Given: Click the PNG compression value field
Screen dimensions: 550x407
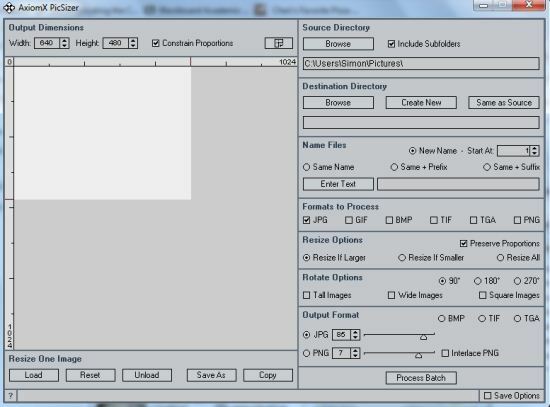Looking at the screenshot, I should (x=342, y=353).
